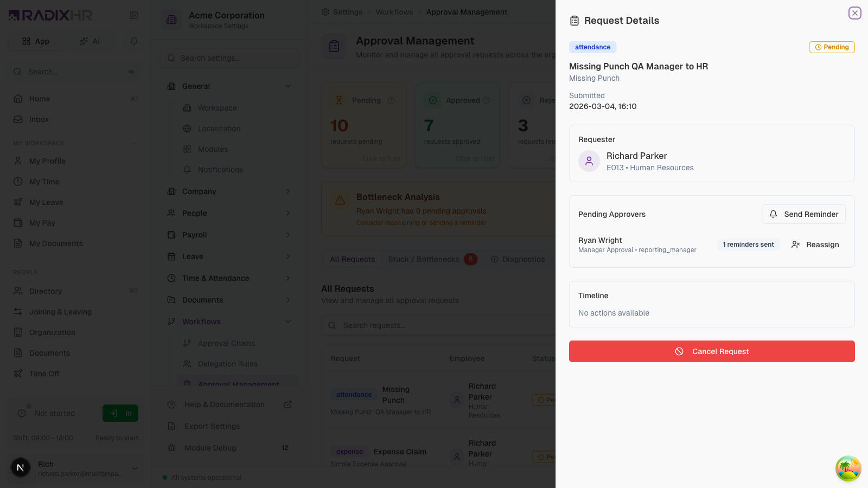Open the AI assistant tab

[90, 41]
